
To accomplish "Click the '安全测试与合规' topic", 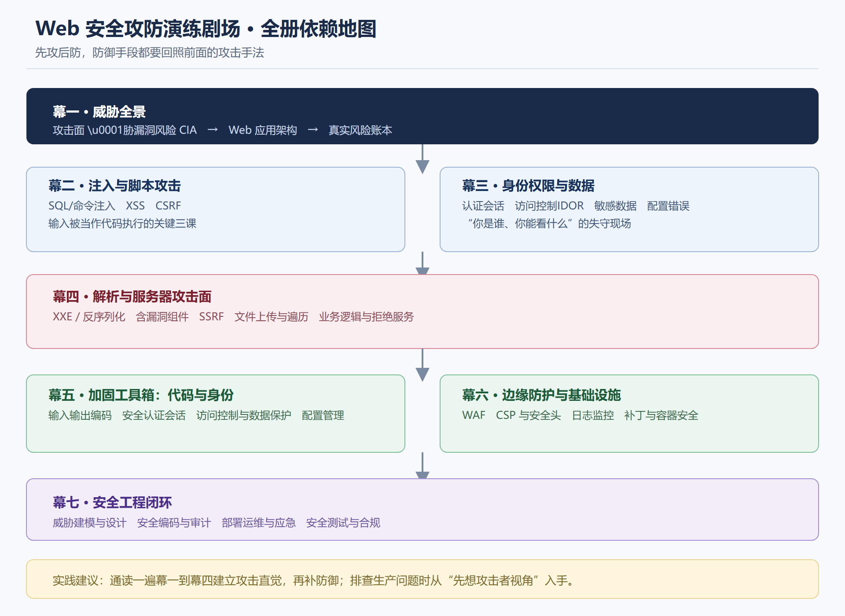I will [343, 523].
